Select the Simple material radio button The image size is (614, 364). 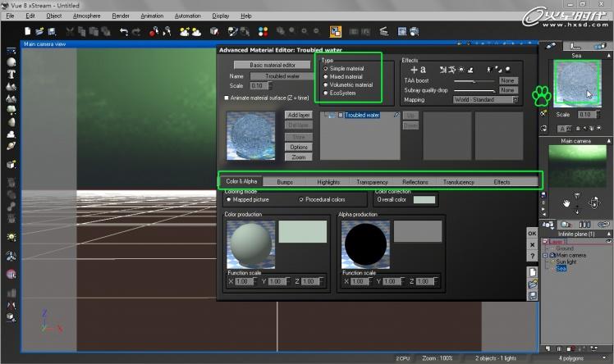pos(325,68)
